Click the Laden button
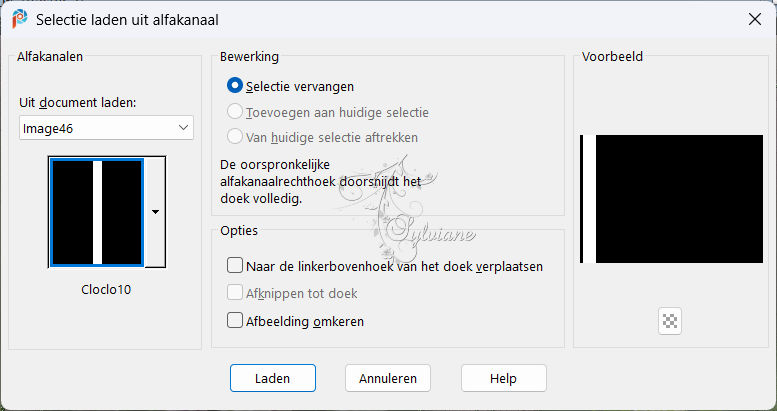The image size is (777, 411). click(x=273, y=378)
